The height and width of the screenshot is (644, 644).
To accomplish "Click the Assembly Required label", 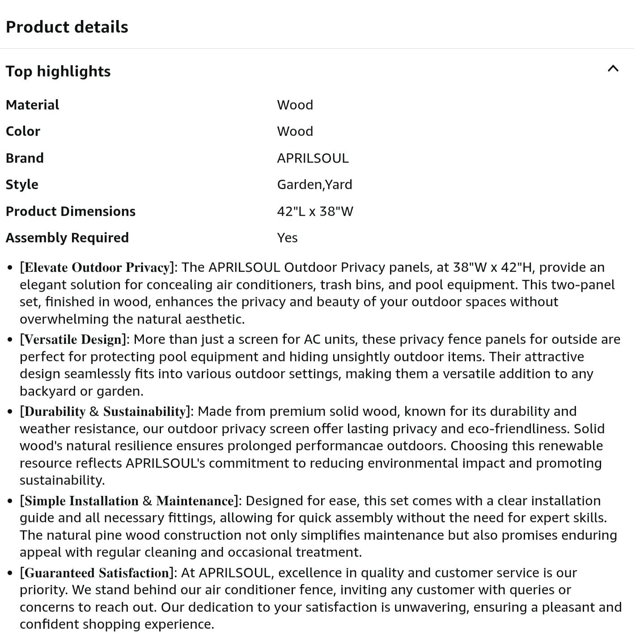I will 67,237.
